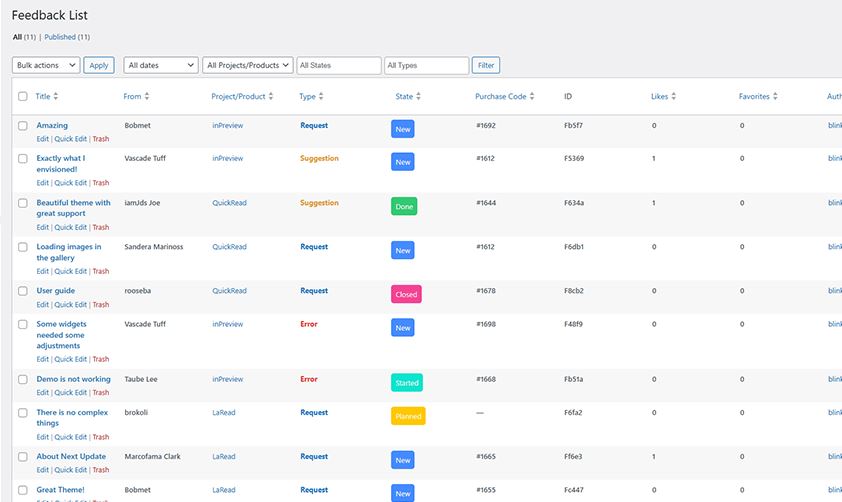Open the All States selector

point(339,66)
